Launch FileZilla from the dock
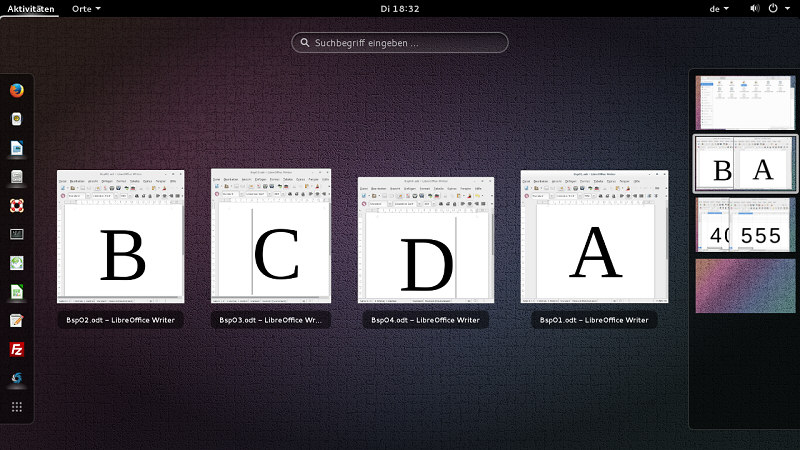Image resolution: width=800 pixels, height=450 pixels. [17, 350]
